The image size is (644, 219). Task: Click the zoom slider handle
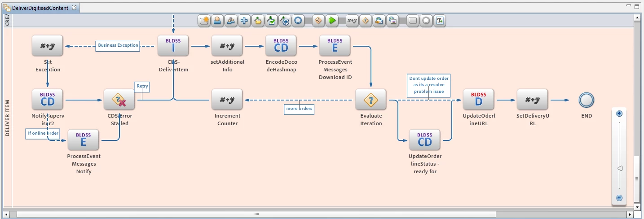click(x=619, y=168)
